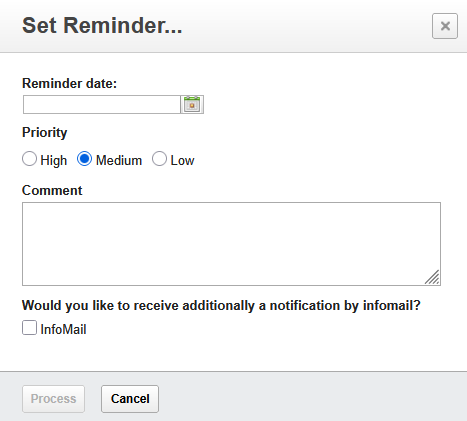Click the "InfoMail" checkbox label
Viewport: 467px width, 421px height.
[63, 330]
